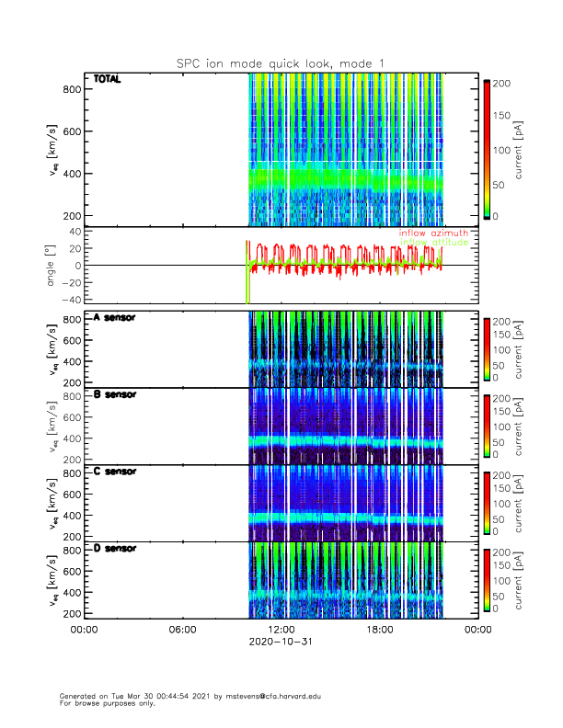563x728 pixels.
Task: Click the 'A sensor' panel label
Action: (x=114, y=318)
